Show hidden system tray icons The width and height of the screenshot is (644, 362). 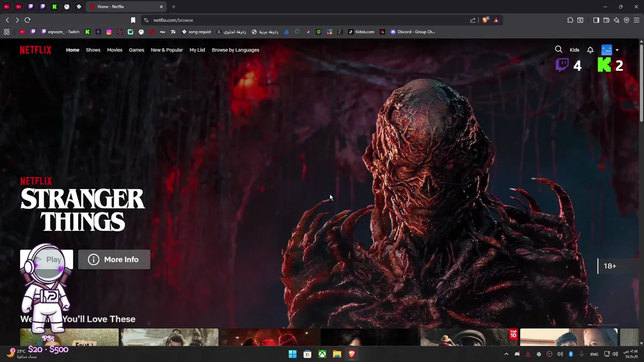[506, 354]
